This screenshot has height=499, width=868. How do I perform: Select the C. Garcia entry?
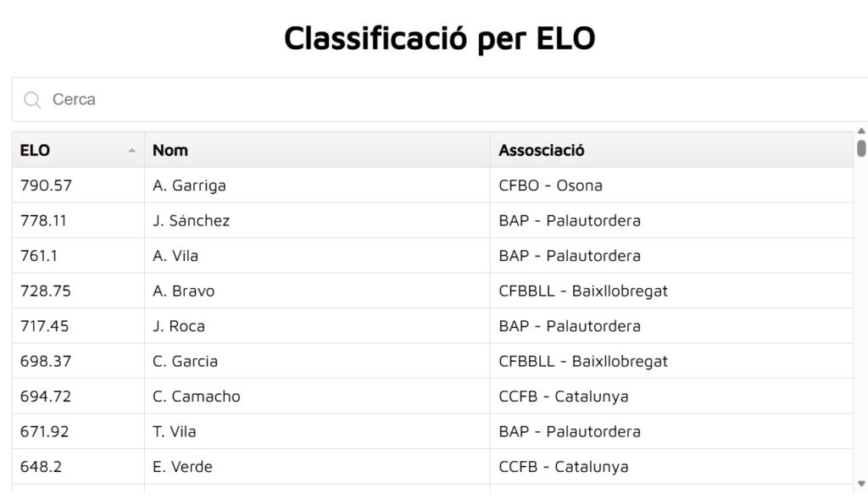point(185,362)
